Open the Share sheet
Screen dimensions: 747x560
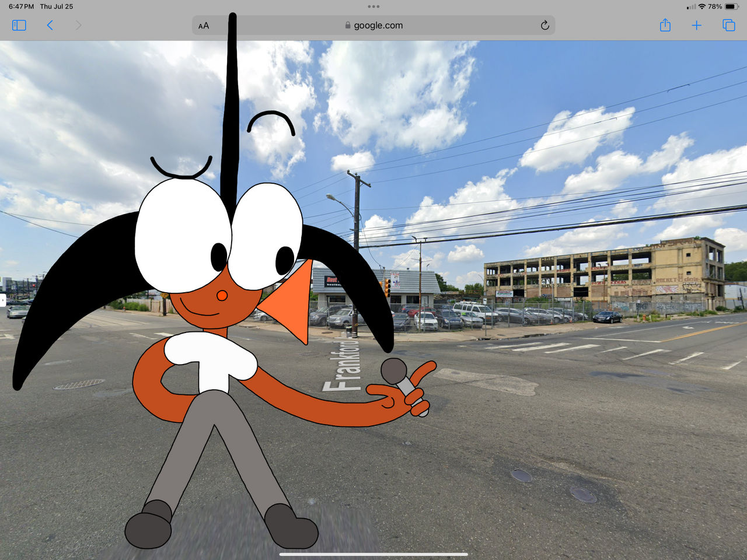(665, 25)
